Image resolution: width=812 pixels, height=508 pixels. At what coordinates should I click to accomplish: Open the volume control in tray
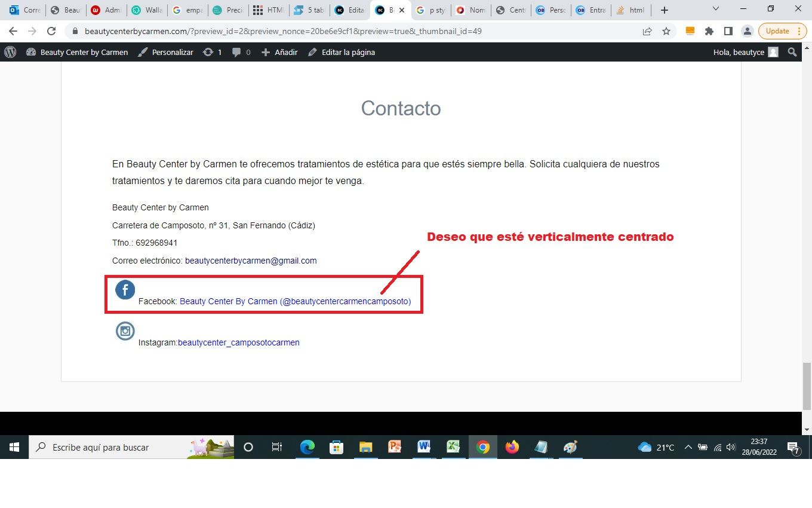(731, 447)
